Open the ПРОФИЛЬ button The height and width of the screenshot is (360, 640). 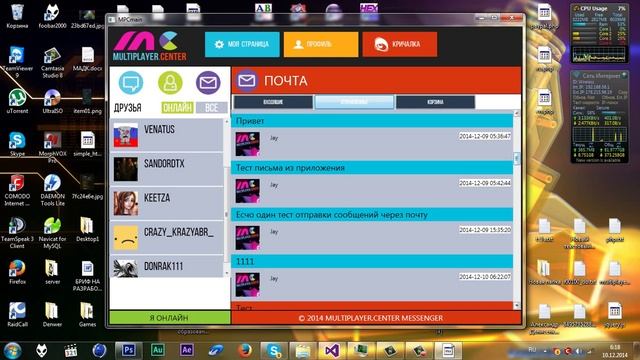pos(321,44)
